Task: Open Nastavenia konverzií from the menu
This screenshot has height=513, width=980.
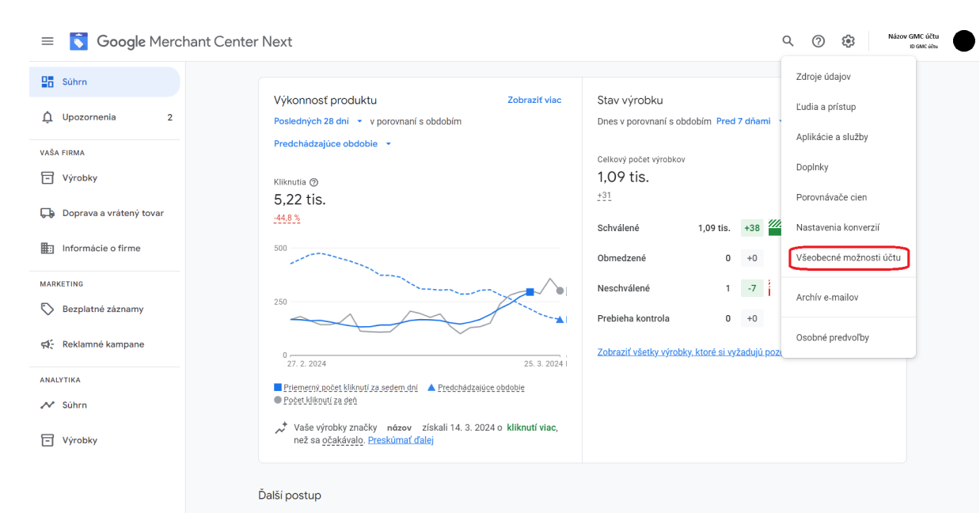Action: [x=838, y=228]
